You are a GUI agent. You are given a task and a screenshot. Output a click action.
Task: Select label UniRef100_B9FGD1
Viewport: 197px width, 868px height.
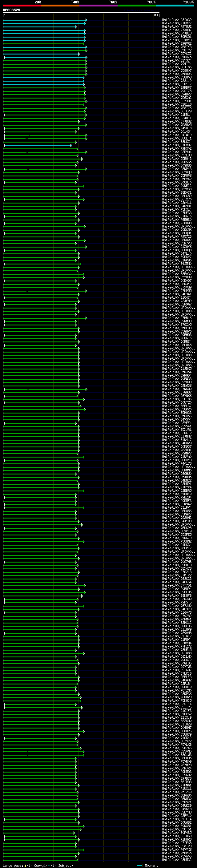[177, 37]
